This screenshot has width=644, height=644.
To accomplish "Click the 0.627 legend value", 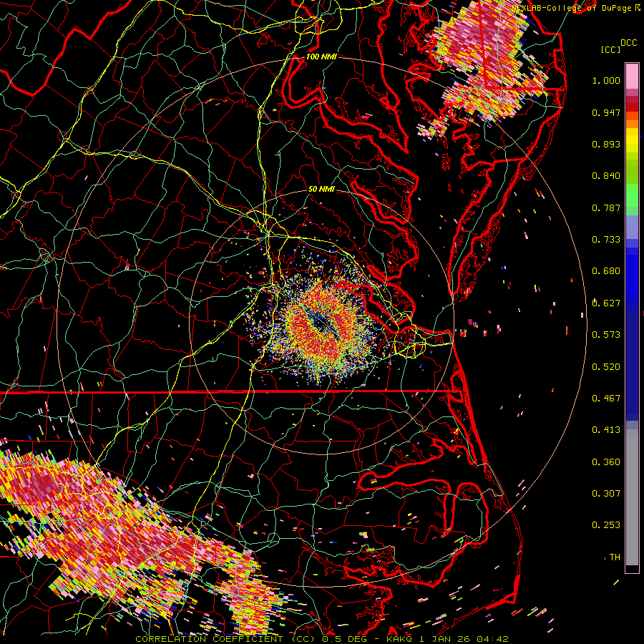I will tap(606, 303).
